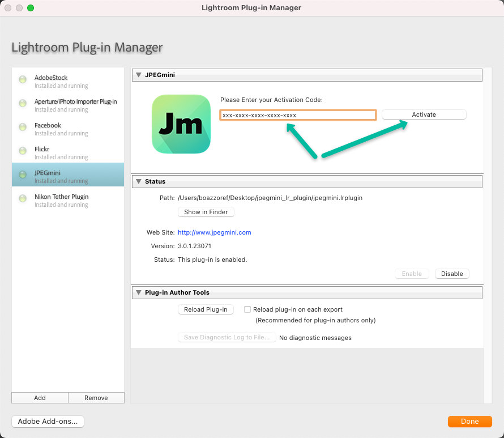Click Save Diagnostic Log to File
Viewport: 504px width, 438px height.
click(227, 337)
